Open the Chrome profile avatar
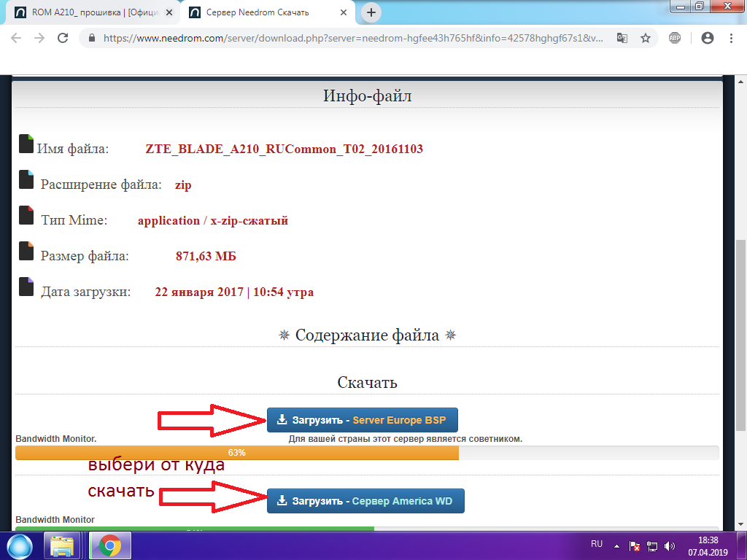 coord(707,38)
